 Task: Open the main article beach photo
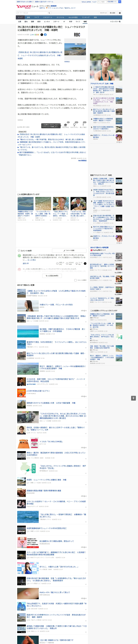[x=75, y=49]
